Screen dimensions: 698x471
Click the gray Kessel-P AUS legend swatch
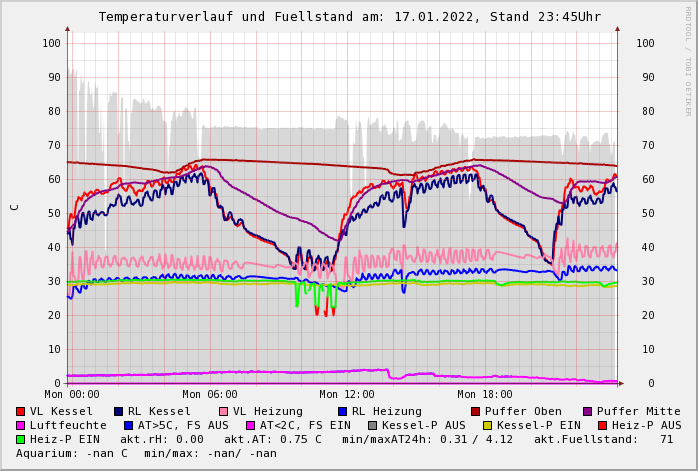(x=372, y=425)
